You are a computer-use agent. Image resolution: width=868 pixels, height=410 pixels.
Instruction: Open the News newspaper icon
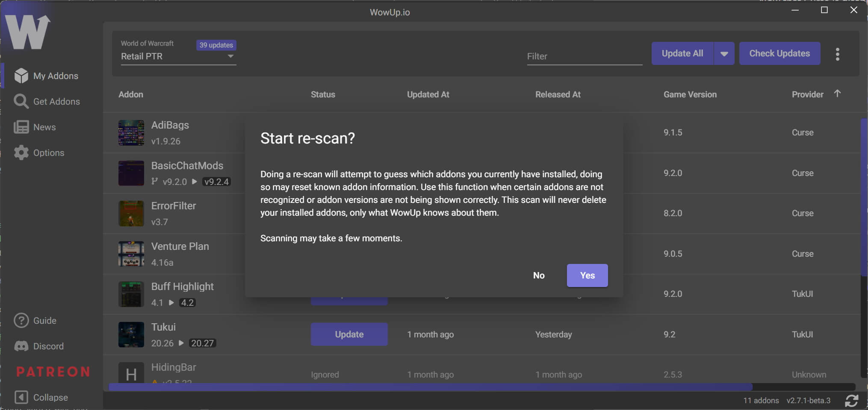(21, 127)
